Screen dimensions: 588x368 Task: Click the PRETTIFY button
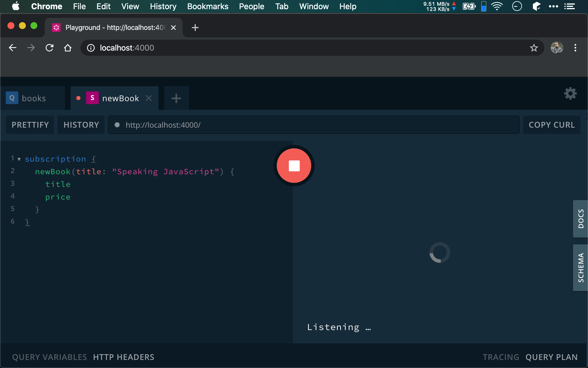(30, 125)
